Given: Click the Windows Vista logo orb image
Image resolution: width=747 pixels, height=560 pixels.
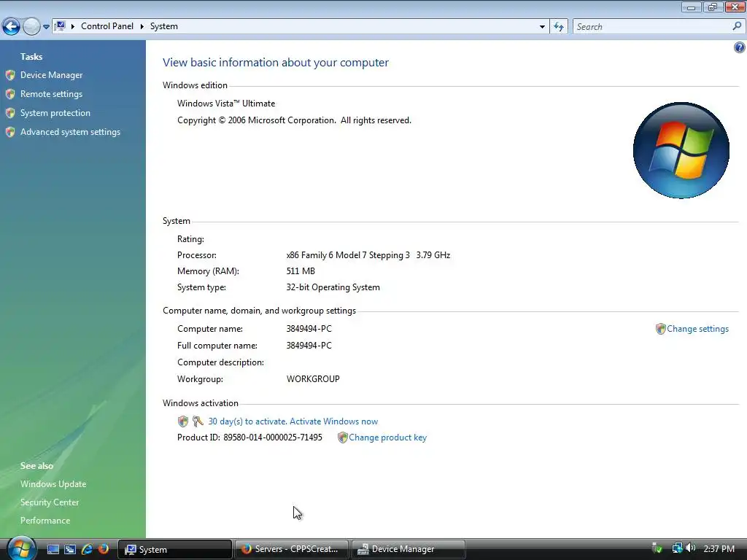Looking at the screenshot, I should (681, 150).
